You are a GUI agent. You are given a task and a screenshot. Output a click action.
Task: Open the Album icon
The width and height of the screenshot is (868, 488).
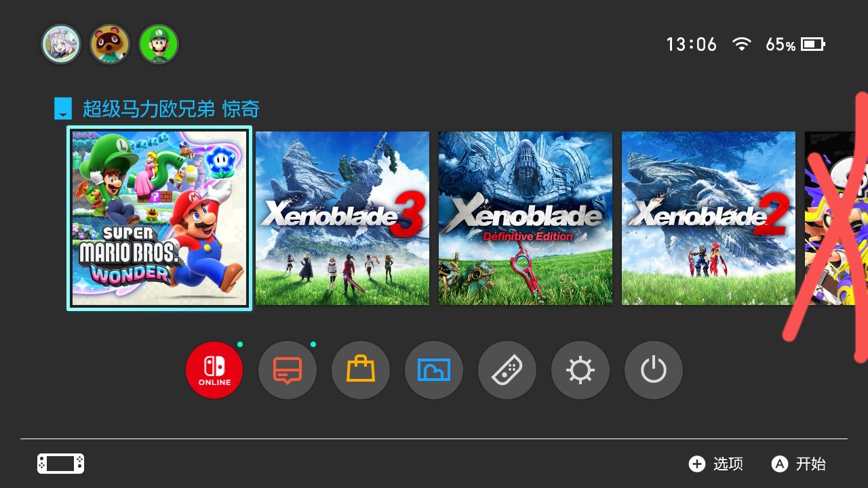pyautogui.click(x=434, y=370)
